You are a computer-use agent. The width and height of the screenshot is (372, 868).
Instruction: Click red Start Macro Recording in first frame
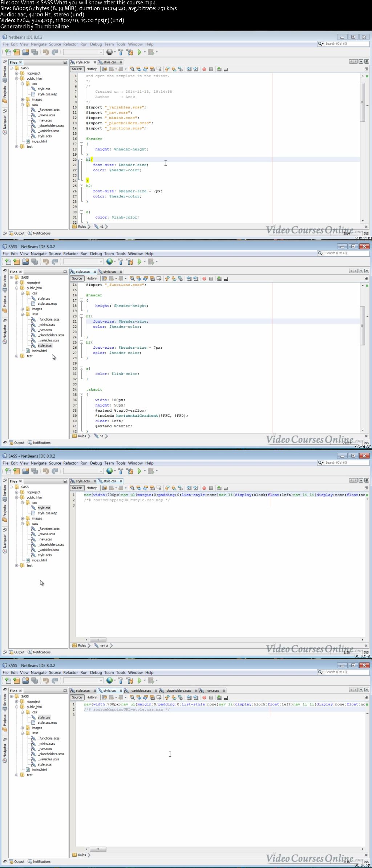pyautogui.click(x=204, y=69)
